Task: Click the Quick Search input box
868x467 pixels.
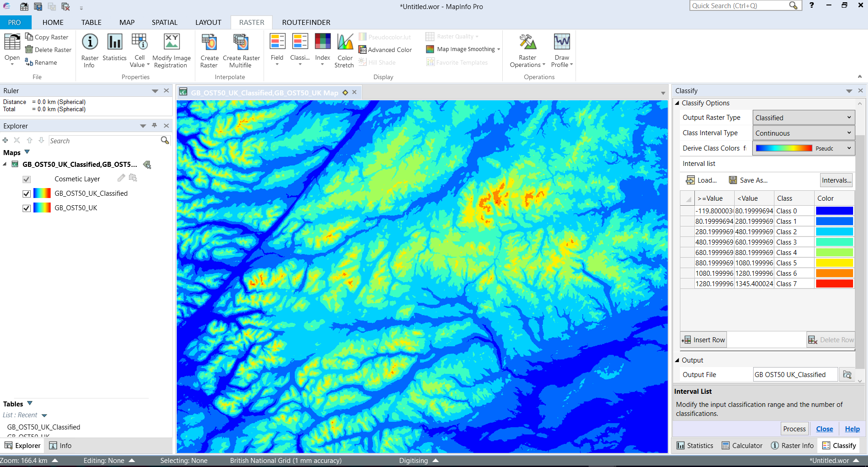Action: click(740, 5)
